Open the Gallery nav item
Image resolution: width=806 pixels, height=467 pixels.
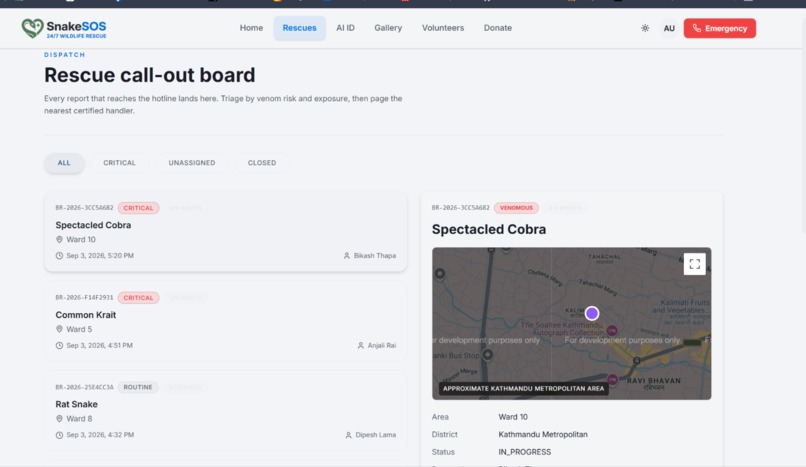(388, 28)
